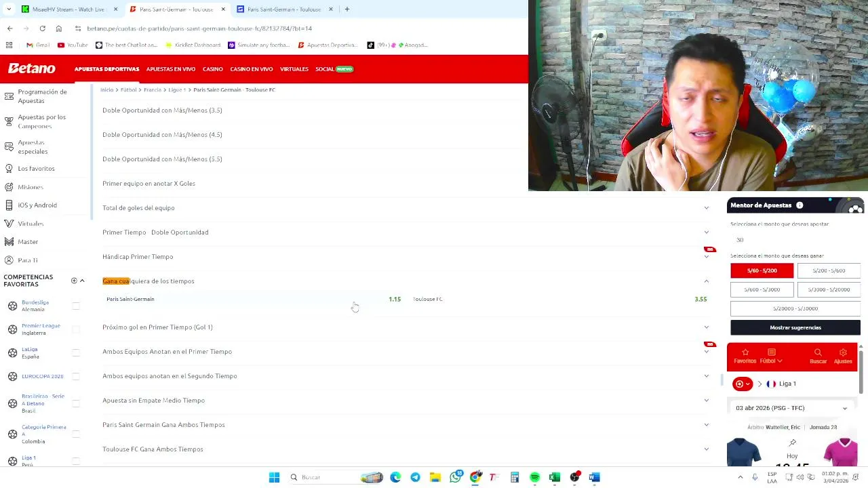868x488 pixels.
Task: Expand Primer Tiempo Doble Oportunidad market
Action: 706,232
